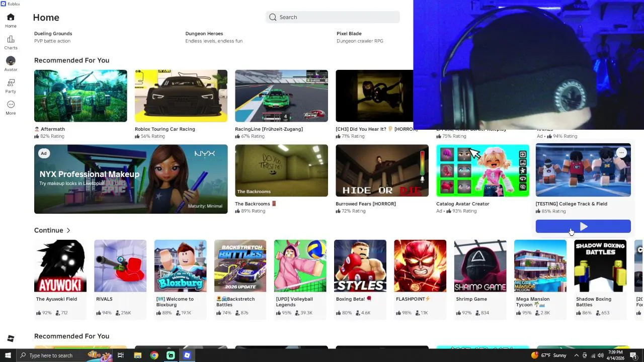Open options menu on College Track & Field card
Screen dimensions: 644x362
tap(621, 152)
